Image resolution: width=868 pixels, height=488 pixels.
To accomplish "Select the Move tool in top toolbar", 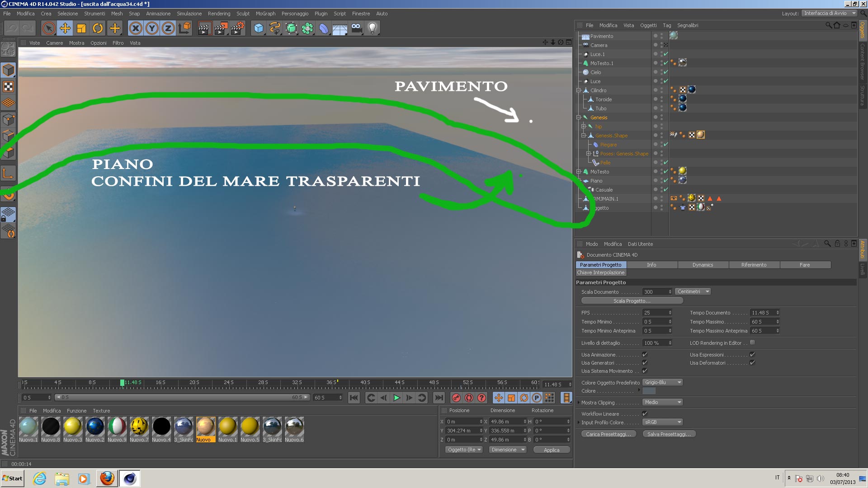I will coord(65,28).
